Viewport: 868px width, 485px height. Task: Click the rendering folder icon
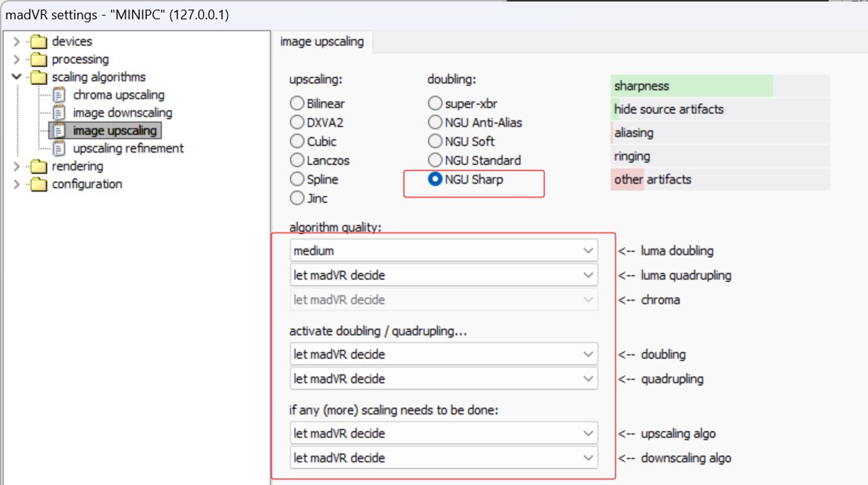point(40,167)
